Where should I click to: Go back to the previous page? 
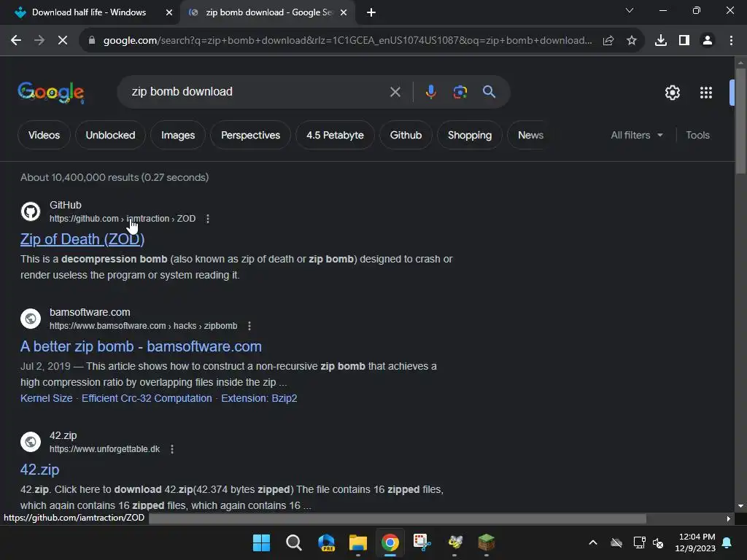[16, 41]
